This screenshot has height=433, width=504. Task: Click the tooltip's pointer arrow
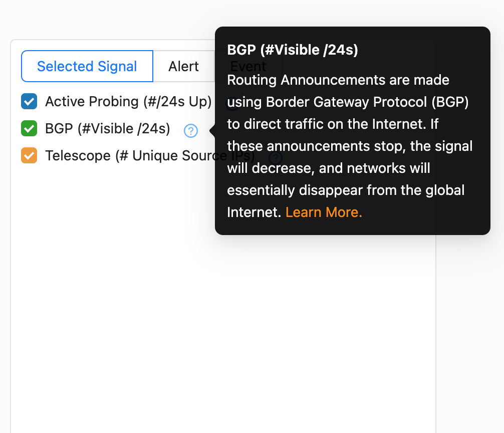tap(212, 131)
